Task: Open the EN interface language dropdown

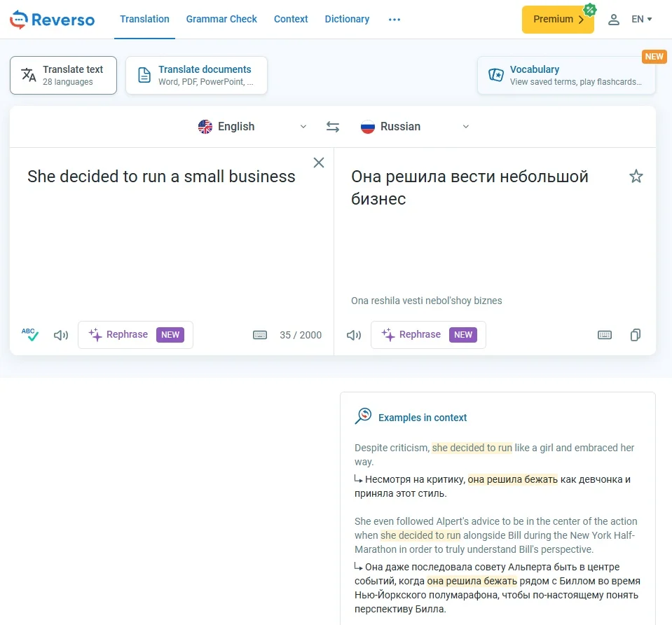Action: (x=642, y=20)
